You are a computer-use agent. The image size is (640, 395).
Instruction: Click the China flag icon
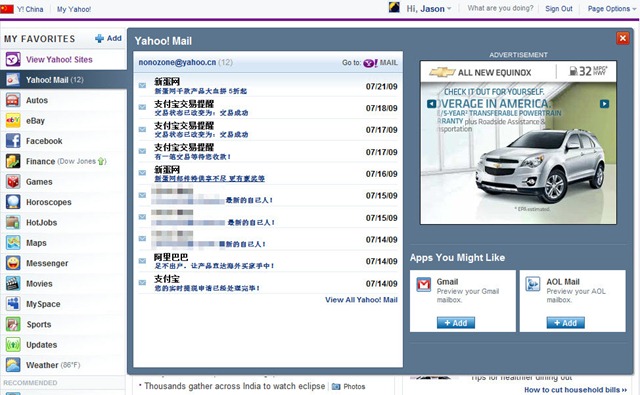7,9
